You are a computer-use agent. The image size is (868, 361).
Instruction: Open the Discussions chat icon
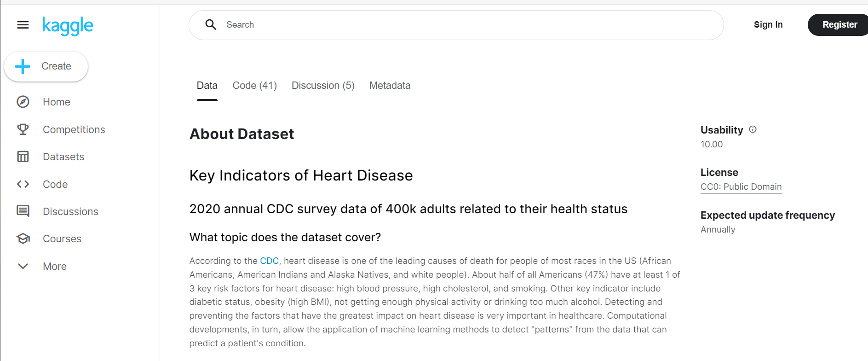pyautogui.click(x=23, y=211)
